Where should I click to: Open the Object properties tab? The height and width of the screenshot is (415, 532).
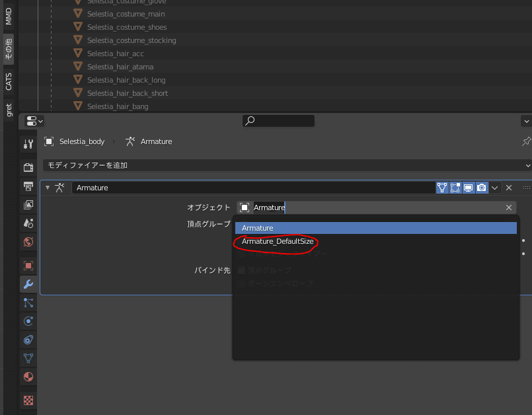[28, 266]
